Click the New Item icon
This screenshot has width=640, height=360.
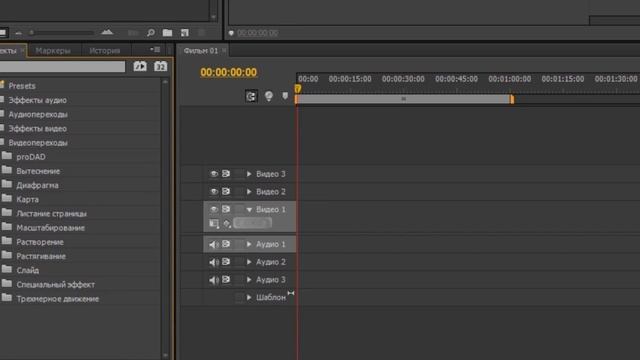point(184,33)
